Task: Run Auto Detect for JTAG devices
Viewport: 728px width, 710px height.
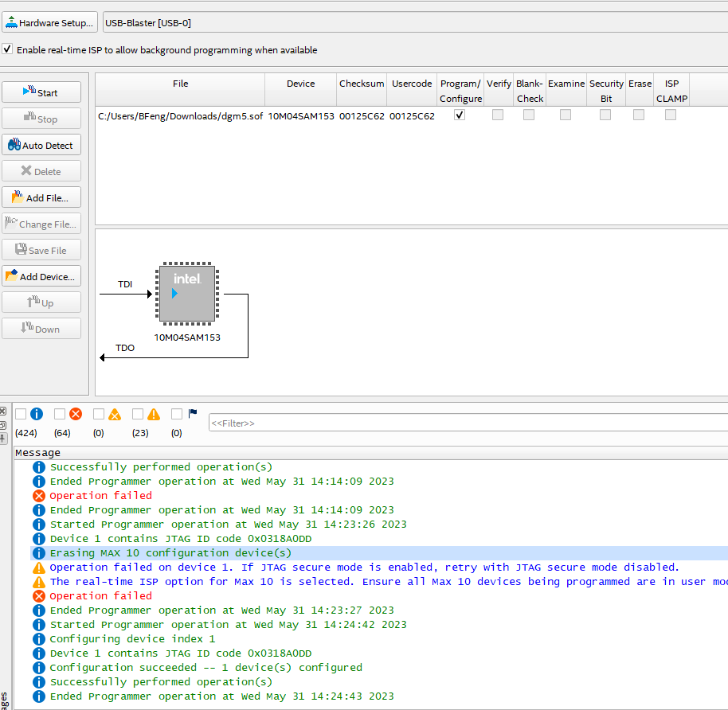Action: pyautogui.click(x=41, y=145)
